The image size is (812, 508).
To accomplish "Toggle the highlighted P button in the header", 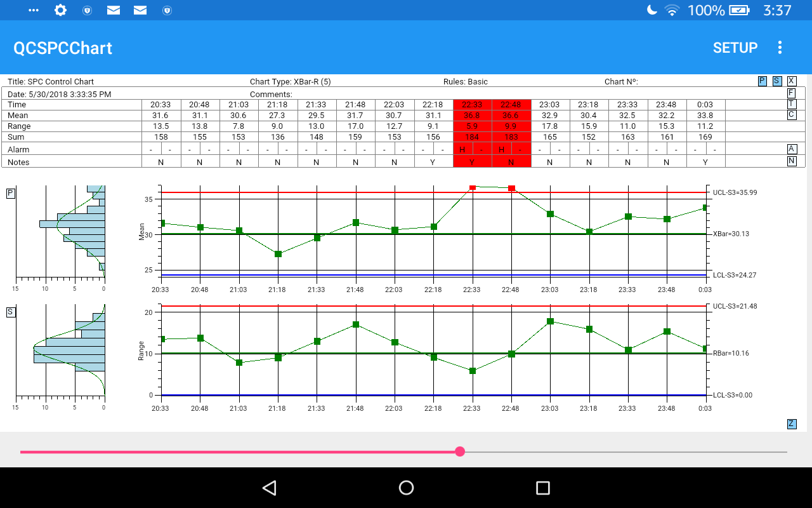I will click(x=761, y=81).
